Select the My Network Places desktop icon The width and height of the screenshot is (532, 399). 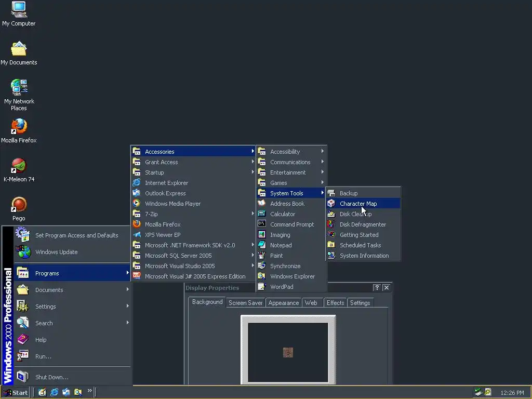(19, 95)
